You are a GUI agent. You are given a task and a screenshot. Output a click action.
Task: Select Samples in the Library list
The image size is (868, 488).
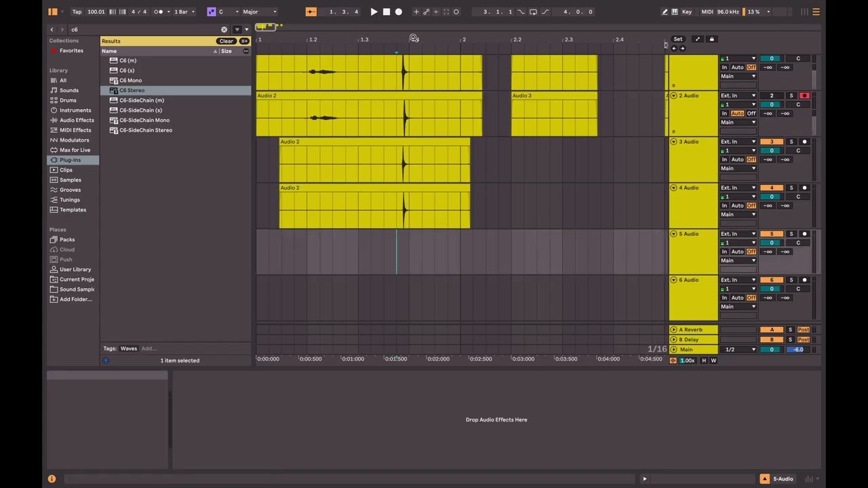(x=71, y=180)
